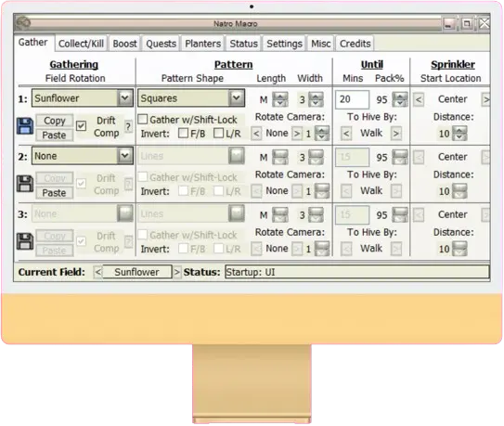Check Invert F/B for field 1
Viewport: 504px width, 426px height.
(183, 133)
